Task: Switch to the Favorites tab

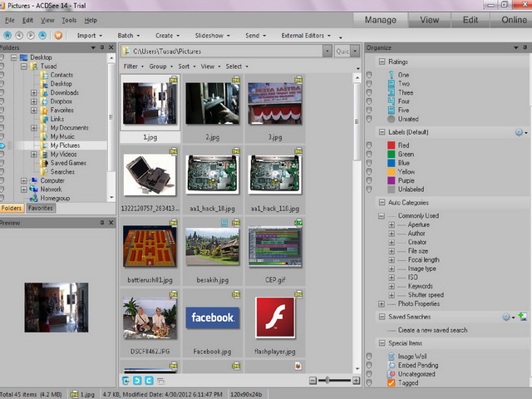Action: (39, 209)
